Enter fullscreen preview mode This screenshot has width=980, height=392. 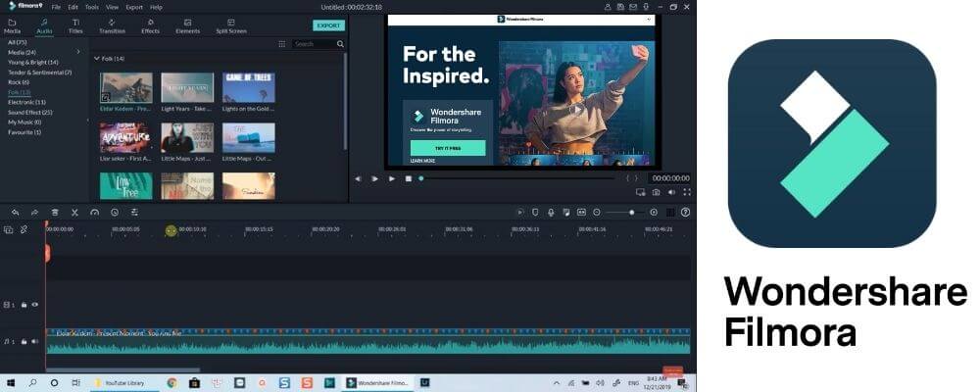686,192
